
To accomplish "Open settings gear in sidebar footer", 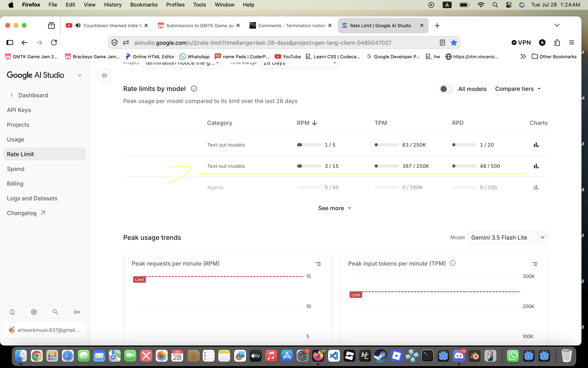I will [34, 312].
